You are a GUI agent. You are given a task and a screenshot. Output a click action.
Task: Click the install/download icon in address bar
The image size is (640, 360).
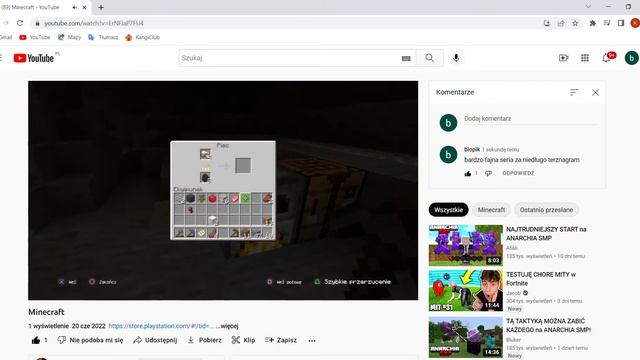point(547,23)
